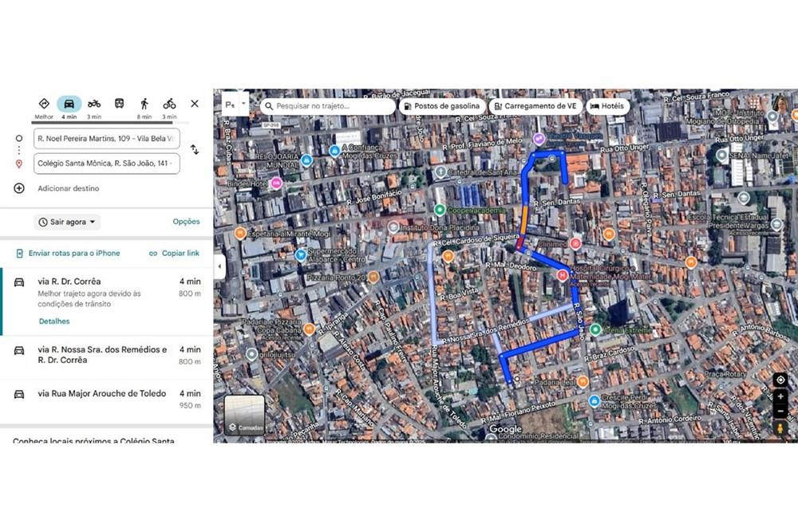The image size is (798, 532).
Task: Close the directions panel
Action: tap(195, 104)
